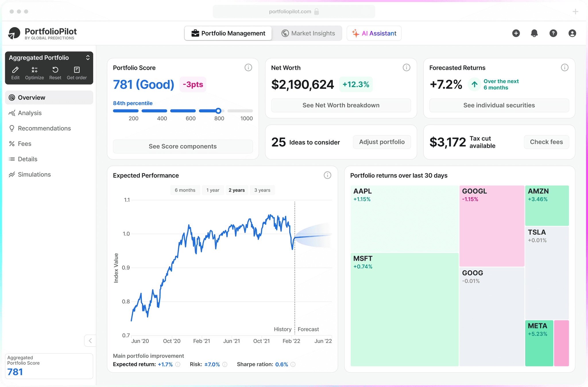This screenshot has width=588, height=387.
Task: Click Check fees button
Action: [x=546, y=142]
